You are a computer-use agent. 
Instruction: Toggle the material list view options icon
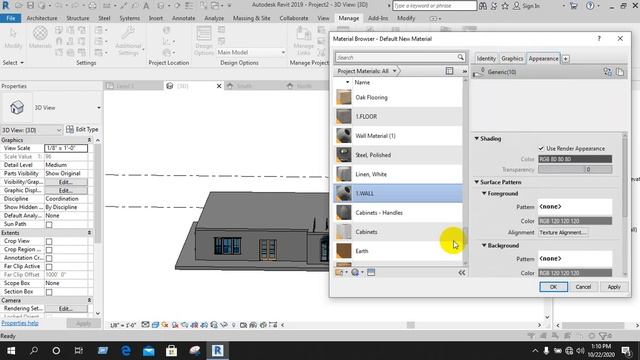[x=449, y=71]
